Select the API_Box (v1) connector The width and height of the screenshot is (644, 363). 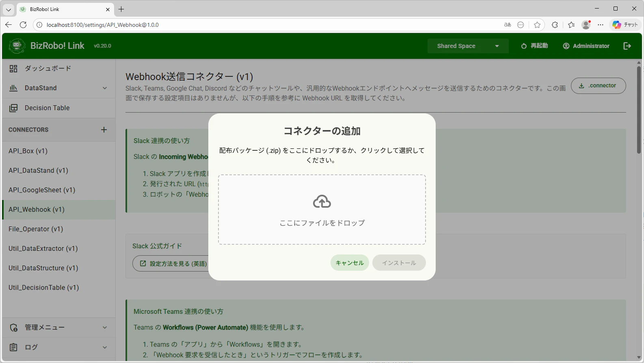[x=59, y=151]
